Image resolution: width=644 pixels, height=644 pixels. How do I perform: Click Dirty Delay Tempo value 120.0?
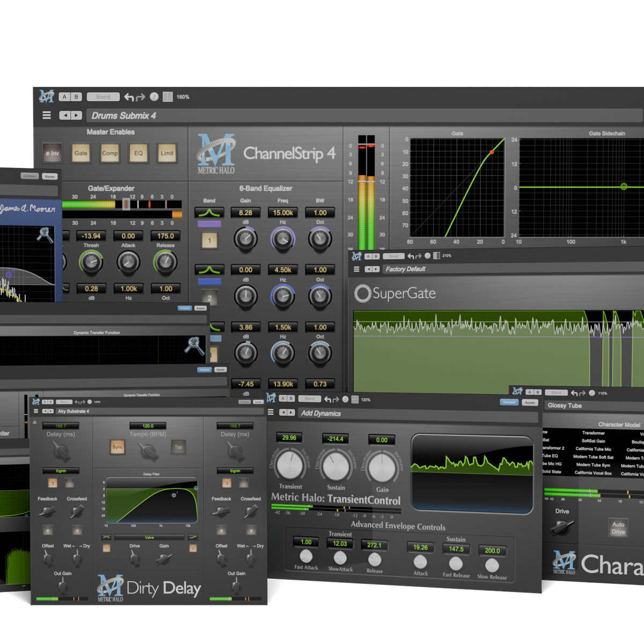coord(148,426)
